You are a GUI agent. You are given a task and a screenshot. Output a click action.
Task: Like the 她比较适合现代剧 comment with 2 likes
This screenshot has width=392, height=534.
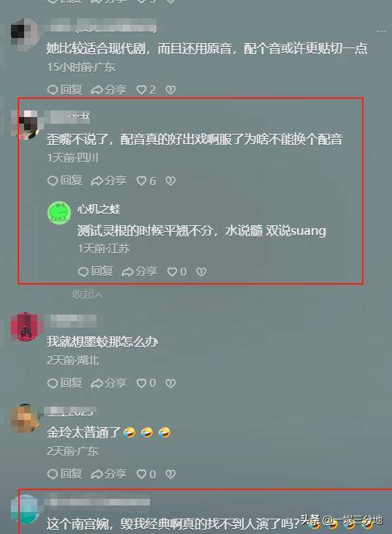(146, 89)
